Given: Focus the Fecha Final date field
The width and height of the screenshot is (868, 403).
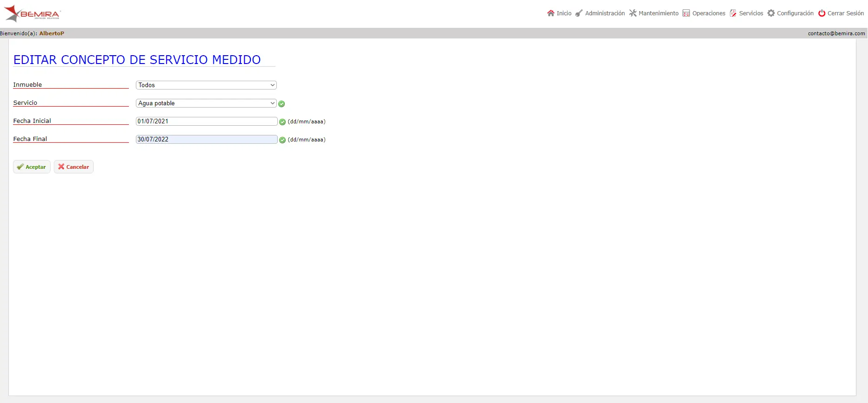Looking at the screenshot, I should click(x=206, y=139).
